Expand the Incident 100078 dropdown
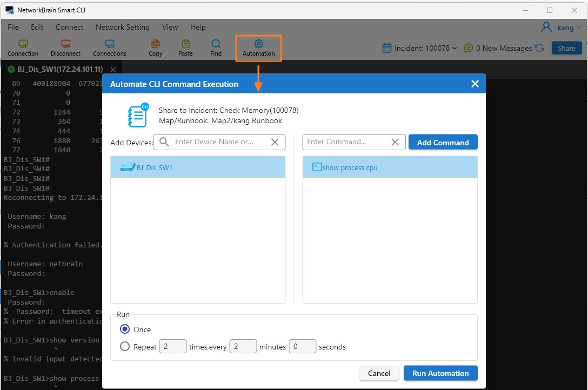Viewport: 588px width, 390px height. pyautogui.click(x=454, y=48)
